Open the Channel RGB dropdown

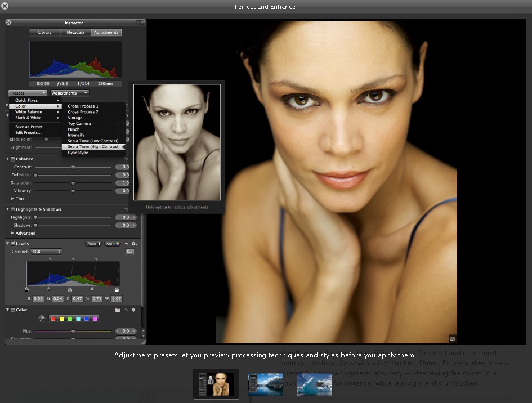click(46, 252)
